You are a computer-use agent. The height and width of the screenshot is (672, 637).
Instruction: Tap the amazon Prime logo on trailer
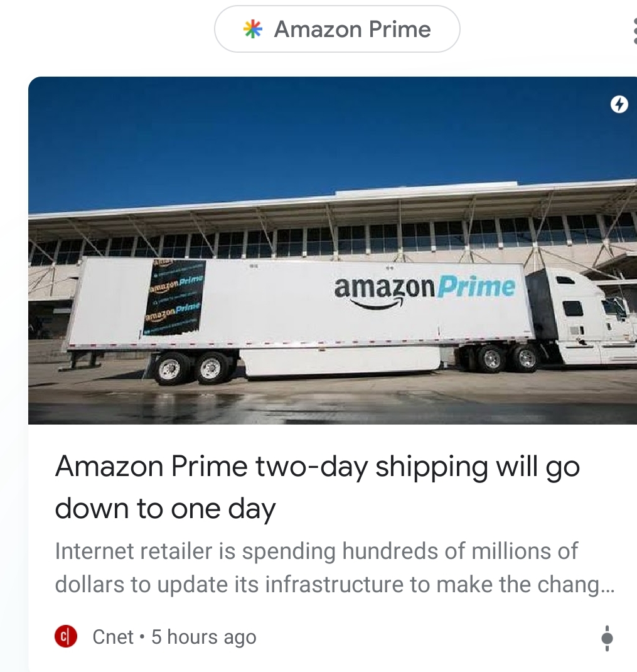click(x=424, y=291)
